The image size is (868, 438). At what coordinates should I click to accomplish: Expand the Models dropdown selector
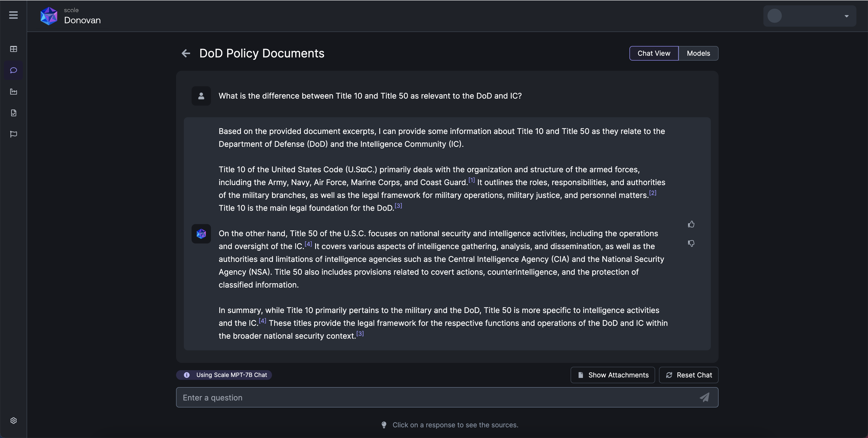pyautogui.click(x=698, y=53)
